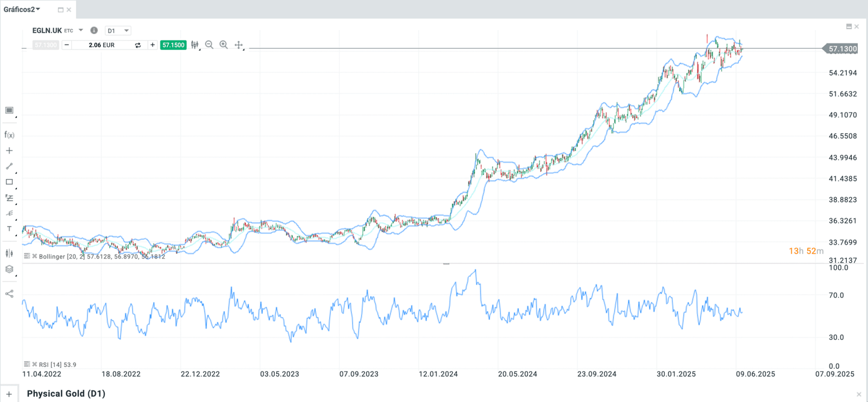Open the layers icon in sidebar

tap(9, 269)
